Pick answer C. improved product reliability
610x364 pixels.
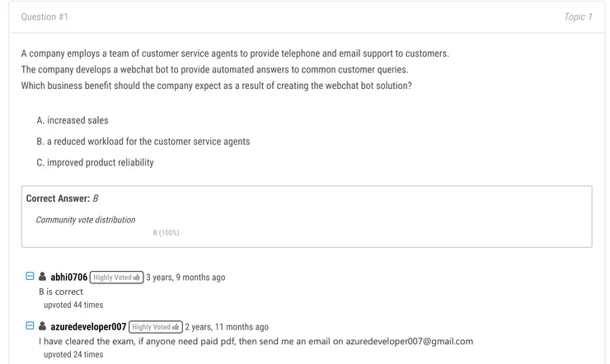[95, 162]
